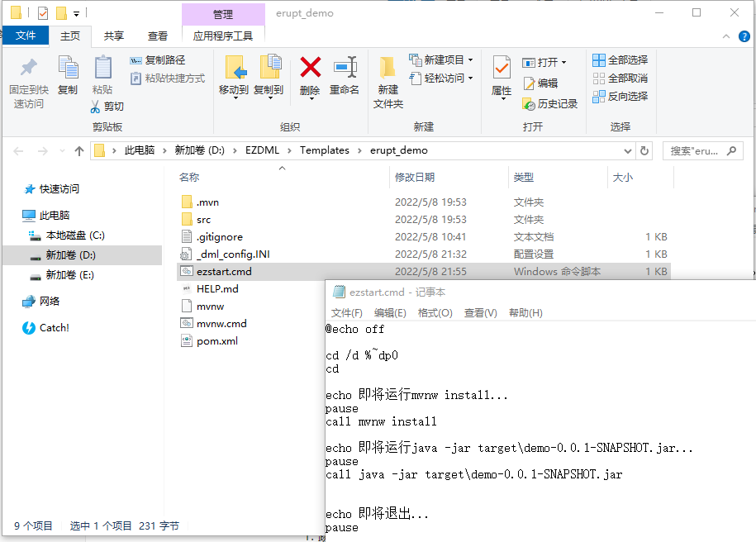The image size is (756, 542).
Task: Select New Volume (E:) in sidebar
Action: pyautogui.click(x=70, y=275)
